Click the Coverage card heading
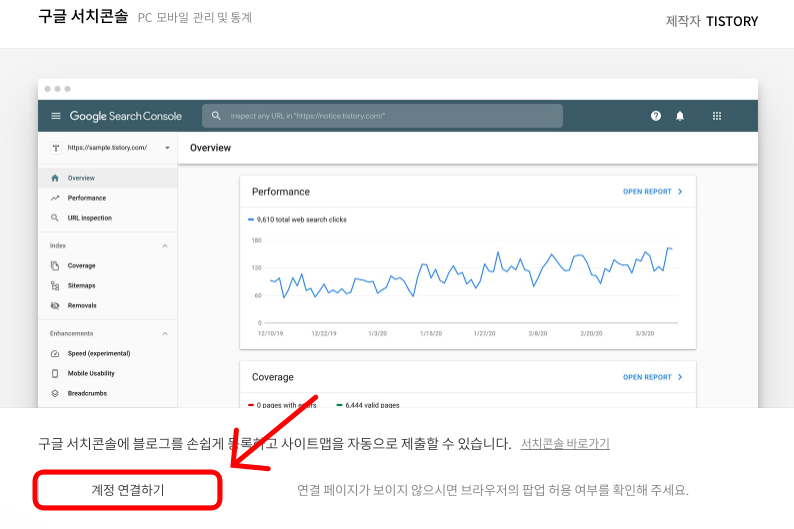794x529 pixels. (272, 377)
